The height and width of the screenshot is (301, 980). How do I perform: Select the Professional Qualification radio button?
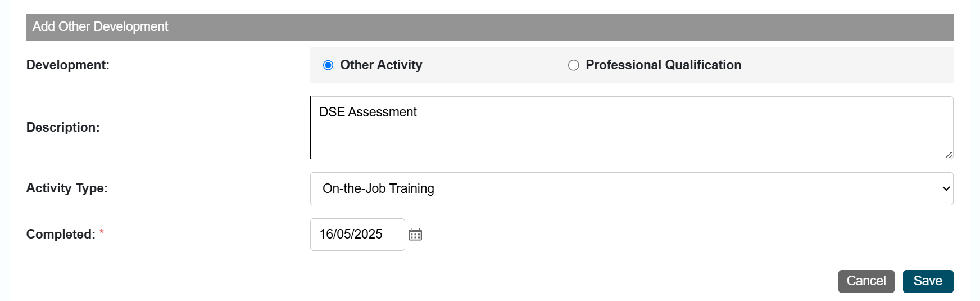point(573,65)
